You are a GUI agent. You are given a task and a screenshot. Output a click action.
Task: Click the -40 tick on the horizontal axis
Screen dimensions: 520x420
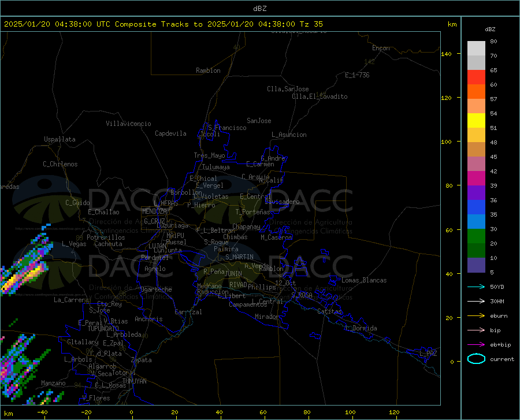pos(42,412)
